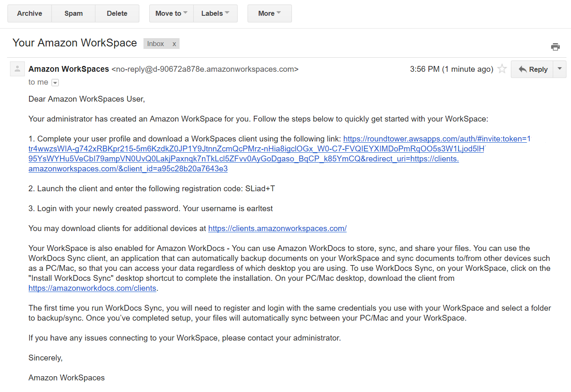The width and height of the screenshot is (571, 392).
Task: Click the sender avatar icon
Action: [17, 69]
